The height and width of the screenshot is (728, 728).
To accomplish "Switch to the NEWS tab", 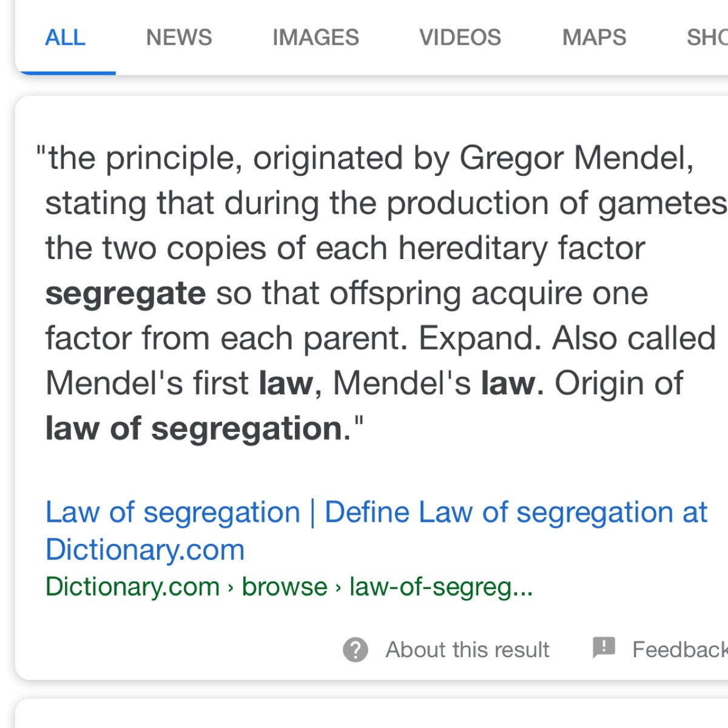I will pyautogui.click(x=179, y=38).
